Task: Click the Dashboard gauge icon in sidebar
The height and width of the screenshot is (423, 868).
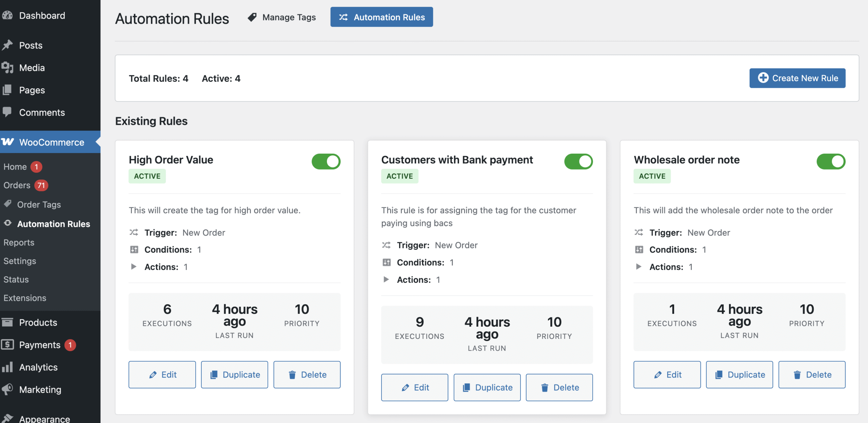Action: [x=7, y=16]
